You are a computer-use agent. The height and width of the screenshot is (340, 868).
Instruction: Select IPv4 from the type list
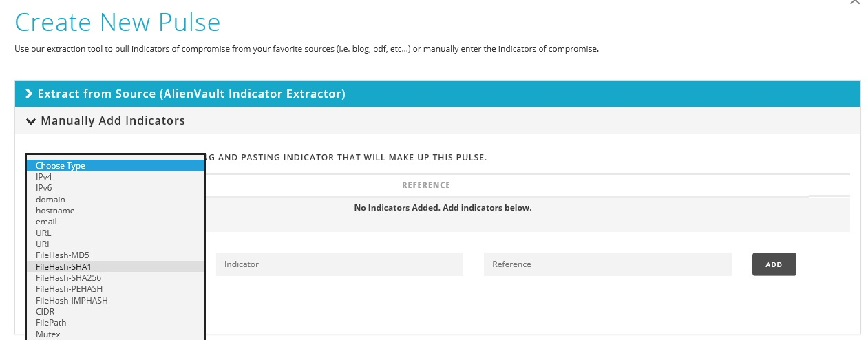coord(44,177)
